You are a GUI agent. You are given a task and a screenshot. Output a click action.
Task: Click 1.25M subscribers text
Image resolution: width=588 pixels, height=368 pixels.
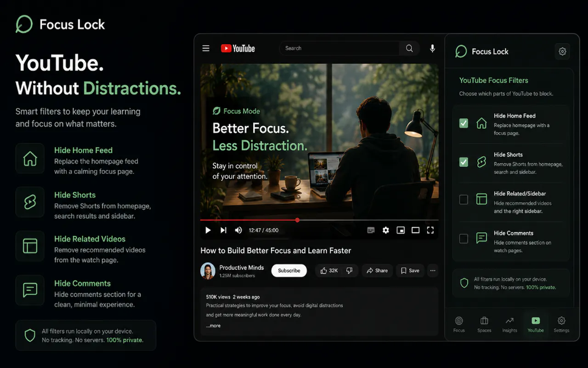tap(237, 276)
